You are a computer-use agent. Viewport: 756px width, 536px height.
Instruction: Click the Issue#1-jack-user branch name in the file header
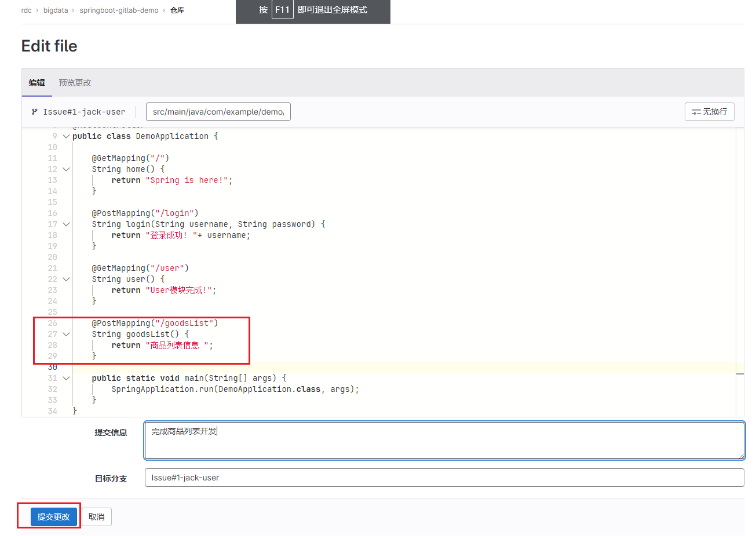[x=84, y=112]
